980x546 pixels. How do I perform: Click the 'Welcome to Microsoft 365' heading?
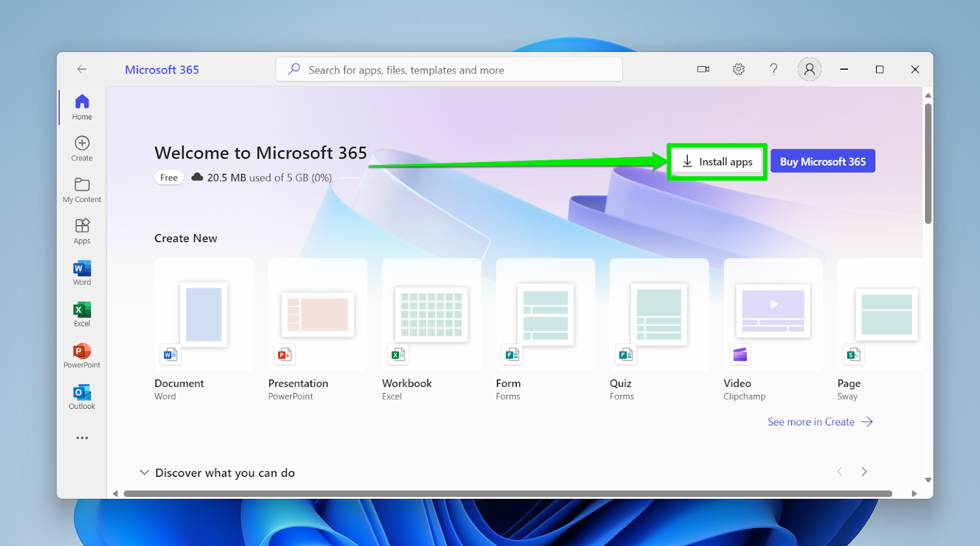tap(261, 152)
